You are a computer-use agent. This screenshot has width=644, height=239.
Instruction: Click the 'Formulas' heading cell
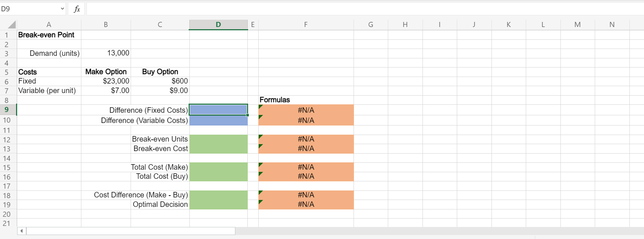coord(306,100)
